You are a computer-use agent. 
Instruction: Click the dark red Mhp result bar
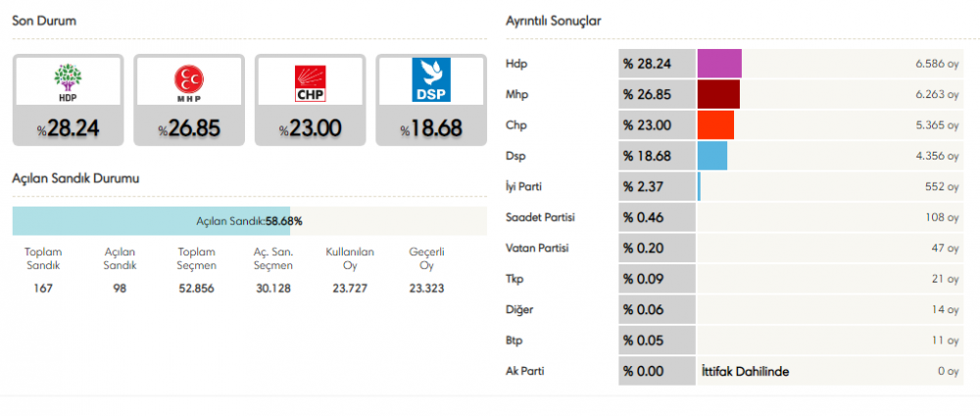(x=718, y=94)
